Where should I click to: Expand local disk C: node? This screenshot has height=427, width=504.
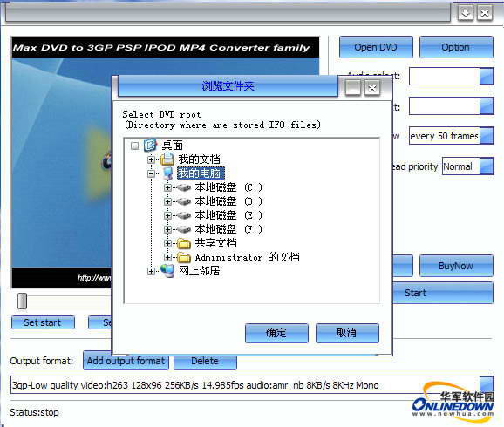(167, 187)
